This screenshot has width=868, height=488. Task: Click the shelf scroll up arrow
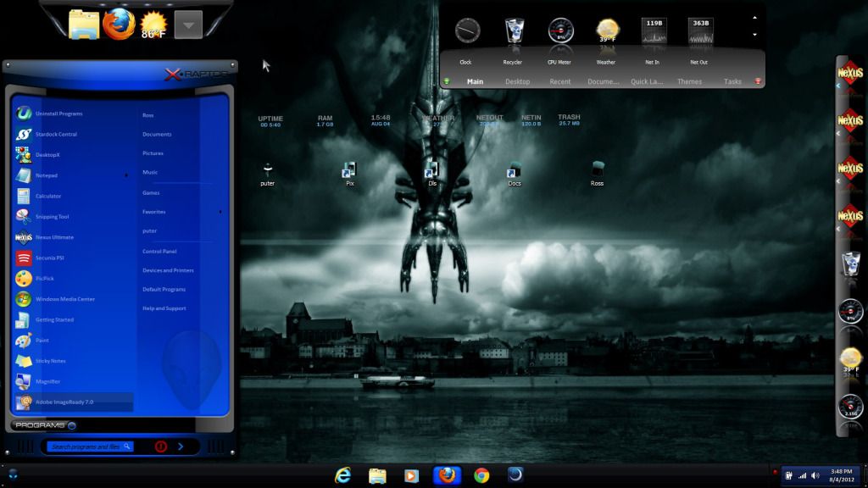(x=754, y=18)
